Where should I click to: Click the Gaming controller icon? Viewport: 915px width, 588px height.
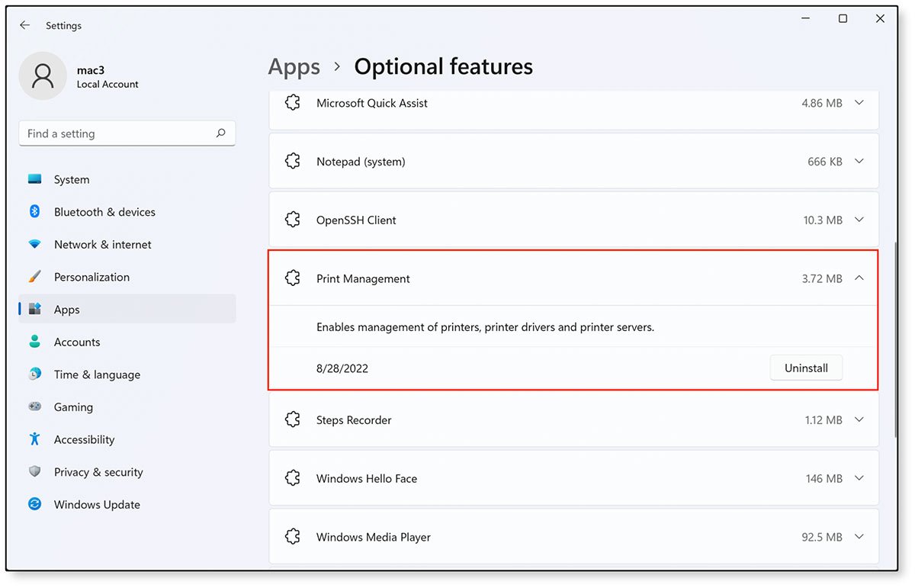pyautogui.click(x=35, y=407)
